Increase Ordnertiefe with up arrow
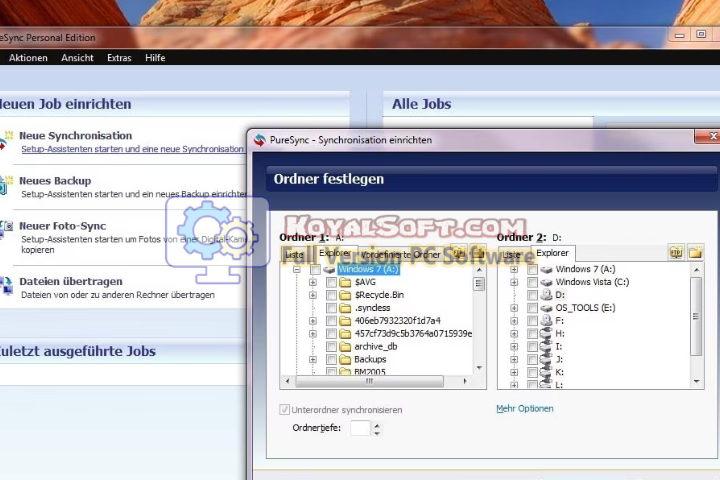 click(x=377, y=425)
